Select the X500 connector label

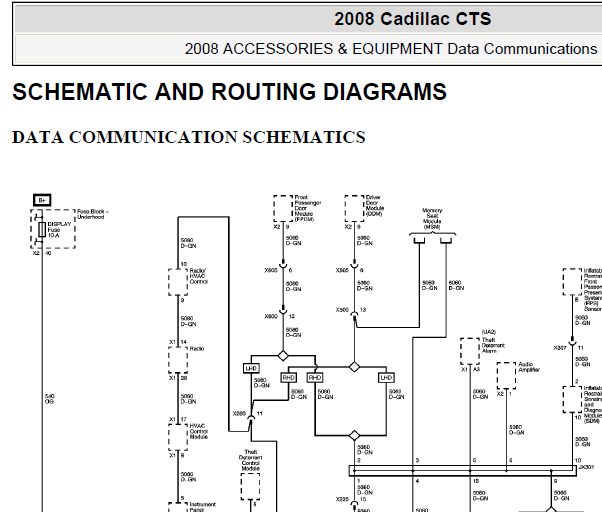(342, 310)
